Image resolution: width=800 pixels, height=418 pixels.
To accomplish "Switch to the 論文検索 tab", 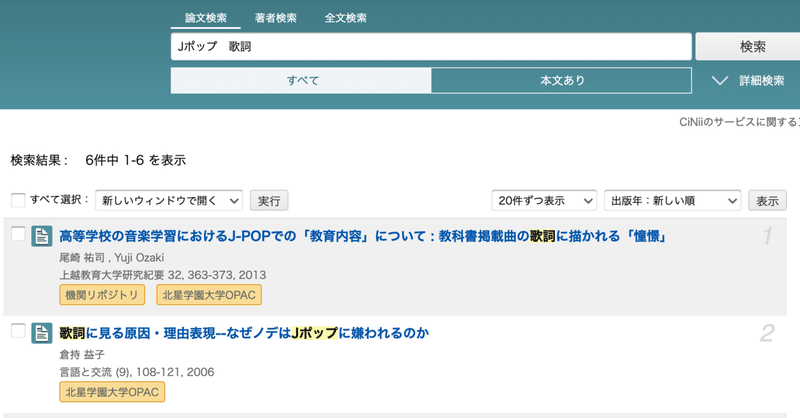I will (206, 18).
